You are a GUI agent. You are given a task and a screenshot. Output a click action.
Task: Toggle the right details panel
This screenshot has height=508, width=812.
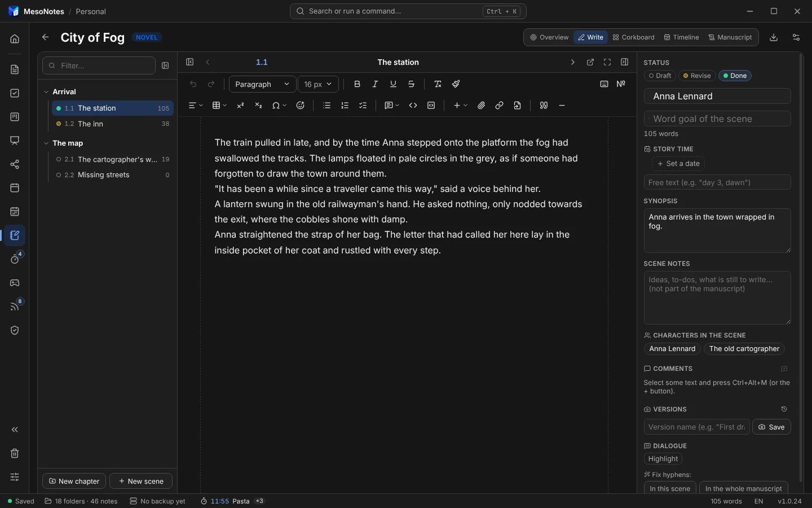pyautogui.click(x=625, y=63)
